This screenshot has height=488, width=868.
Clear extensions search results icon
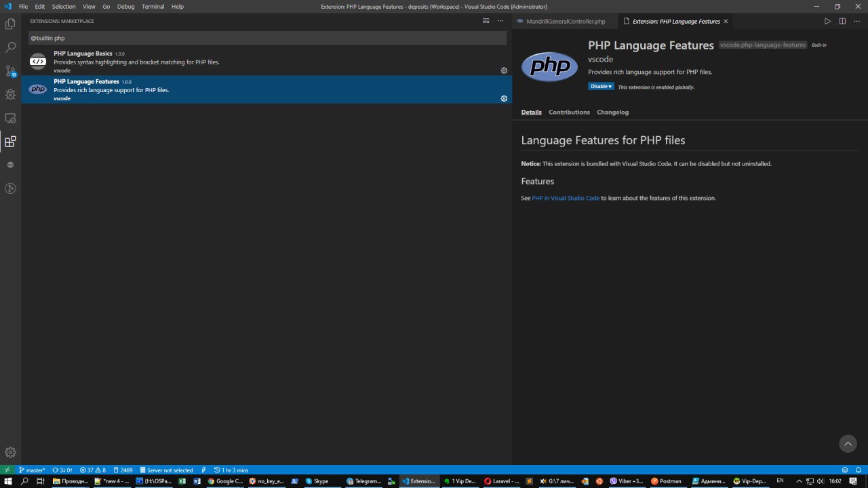pyautogui.click(x=486, y=21)
